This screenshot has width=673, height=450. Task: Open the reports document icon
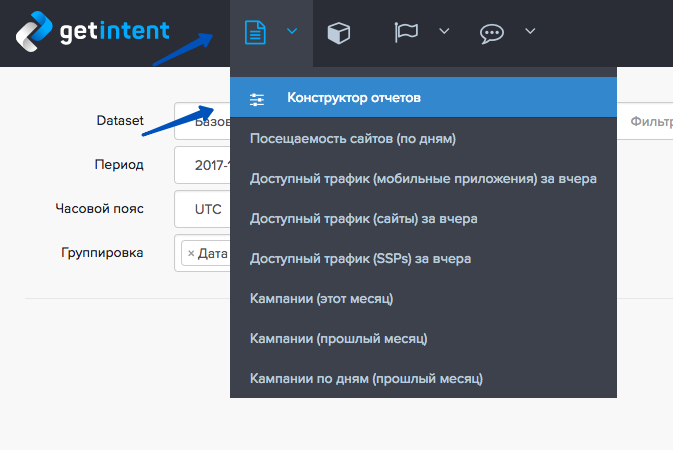(x=256, y=32)
